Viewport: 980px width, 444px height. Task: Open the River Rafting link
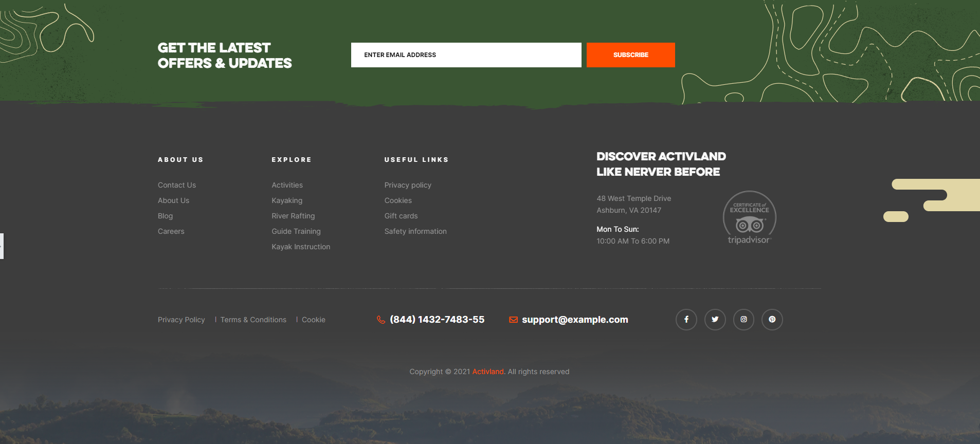click(293, 216)
